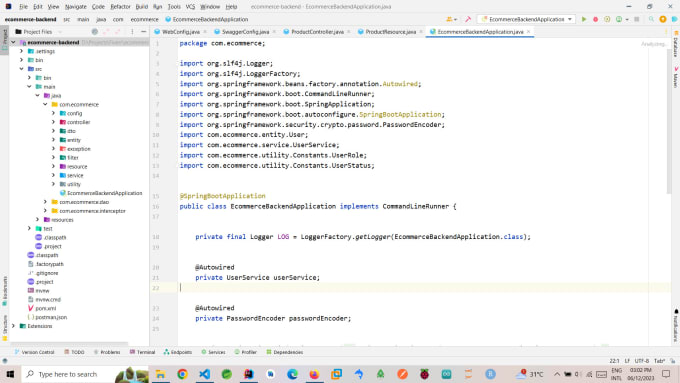Open Visual Studio Code from the taskbar

(x=204, y=374)
